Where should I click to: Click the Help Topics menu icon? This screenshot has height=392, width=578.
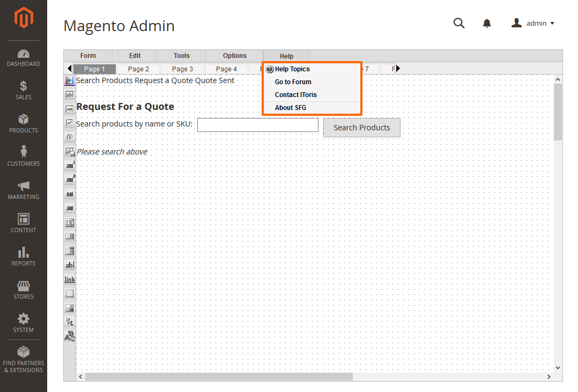click(268, 69)
